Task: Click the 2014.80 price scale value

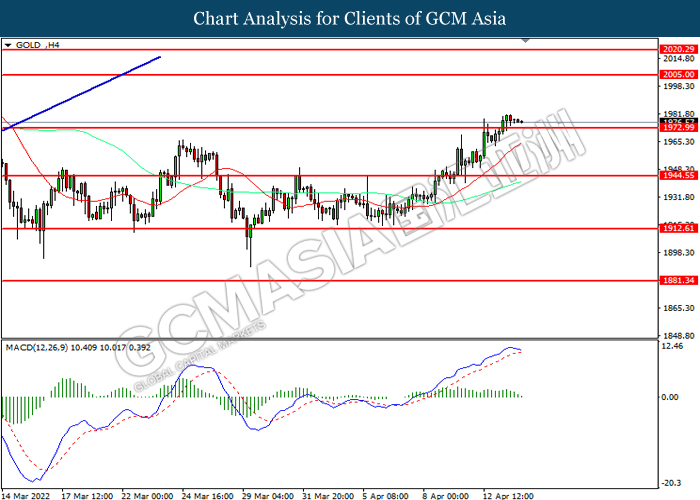Action: pos(679,58)
